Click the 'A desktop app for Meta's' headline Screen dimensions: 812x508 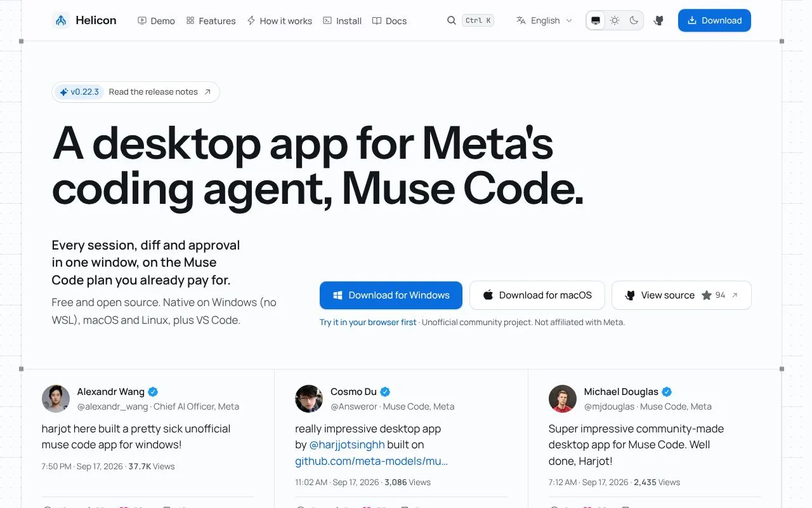[303, 144]
